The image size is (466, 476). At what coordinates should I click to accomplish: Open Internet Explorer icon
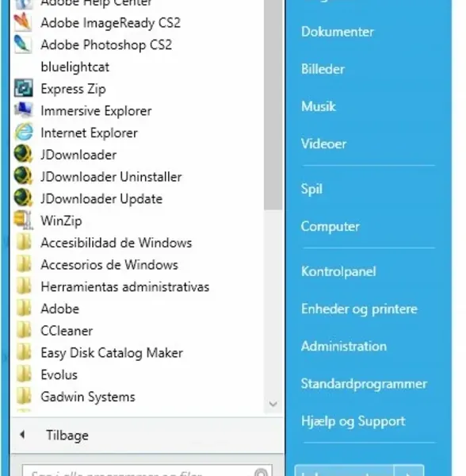point(23,132)
